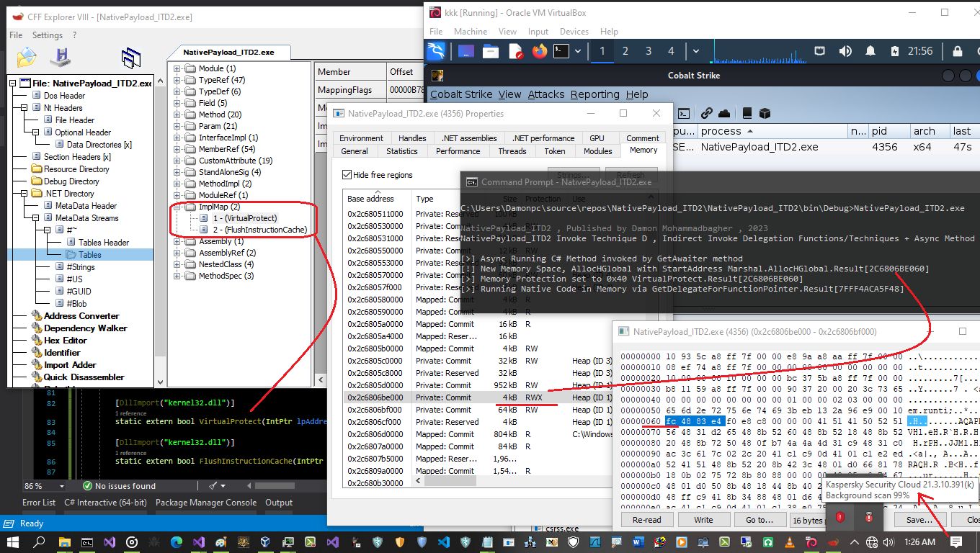Click the save floppy icon in CFF Explorer

click(60, 57)
